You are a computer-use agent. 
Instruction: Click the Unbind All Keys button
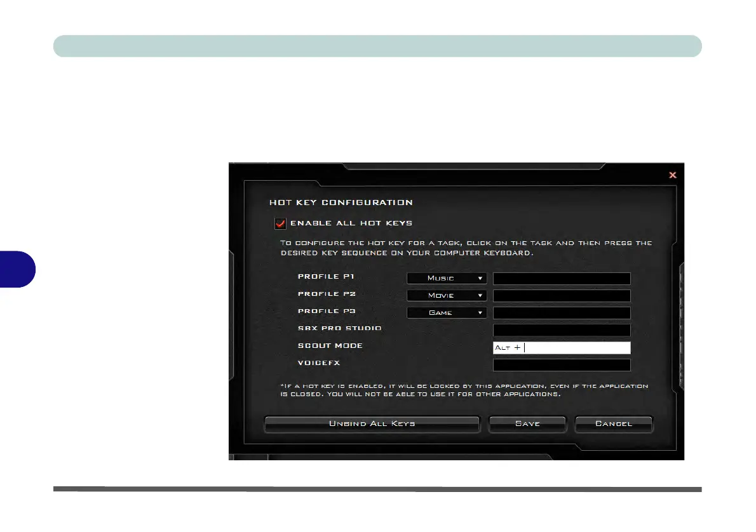click(x=372, y=423)
